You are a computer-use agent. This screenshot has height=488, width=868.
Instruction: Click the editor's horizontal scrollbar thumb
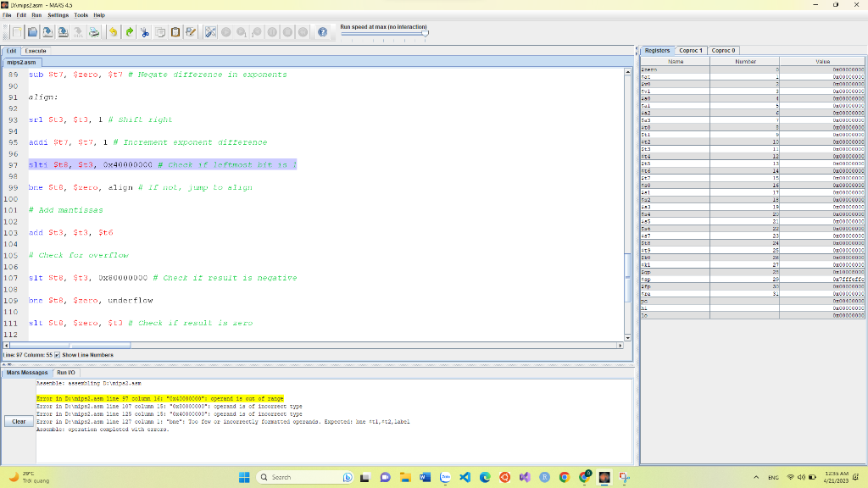(x=70, y=346)
